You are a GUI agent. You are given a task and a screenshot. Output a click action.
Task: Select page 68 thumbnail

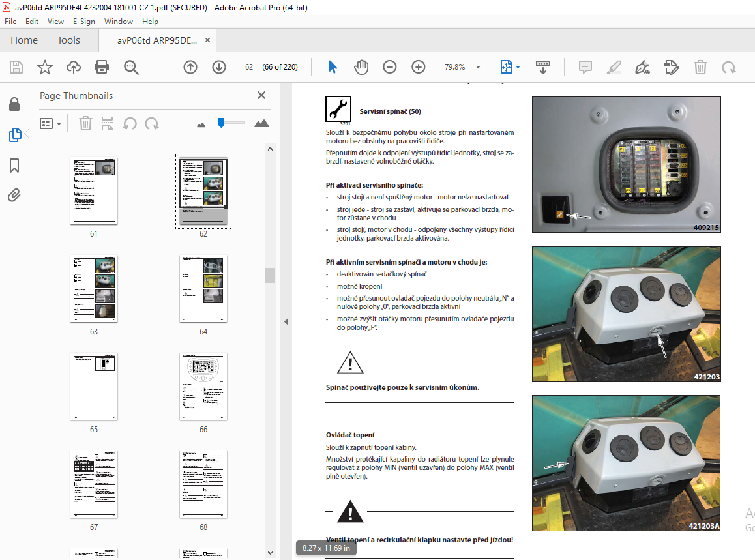(203, 484)
